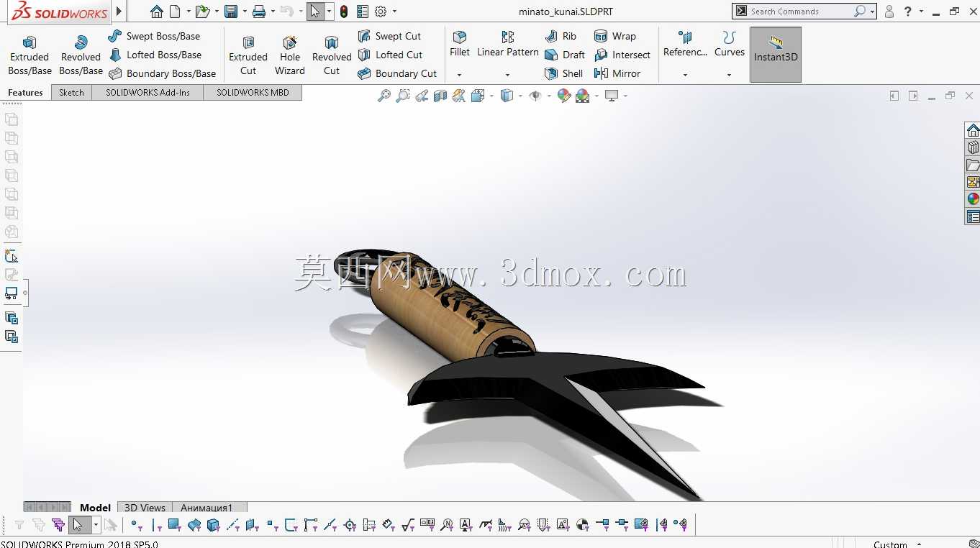Zoom to Fit in view toolbar
980x548 pixels.
384,96
